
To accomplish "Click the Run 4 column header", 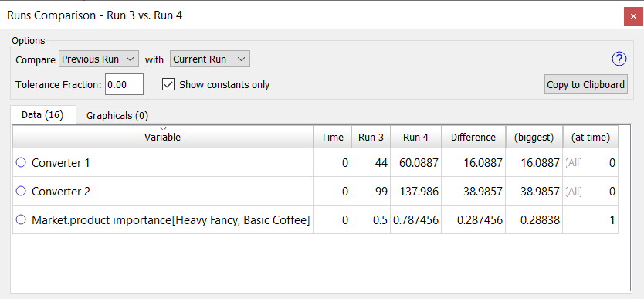I will (x=416, y=138).
